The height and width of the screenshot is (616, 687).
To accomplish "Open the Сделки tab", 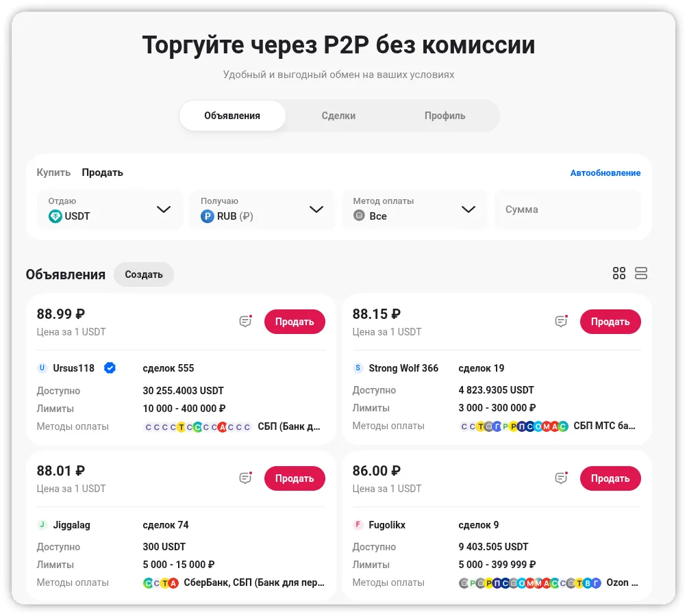I will click(x=338, y=116).
